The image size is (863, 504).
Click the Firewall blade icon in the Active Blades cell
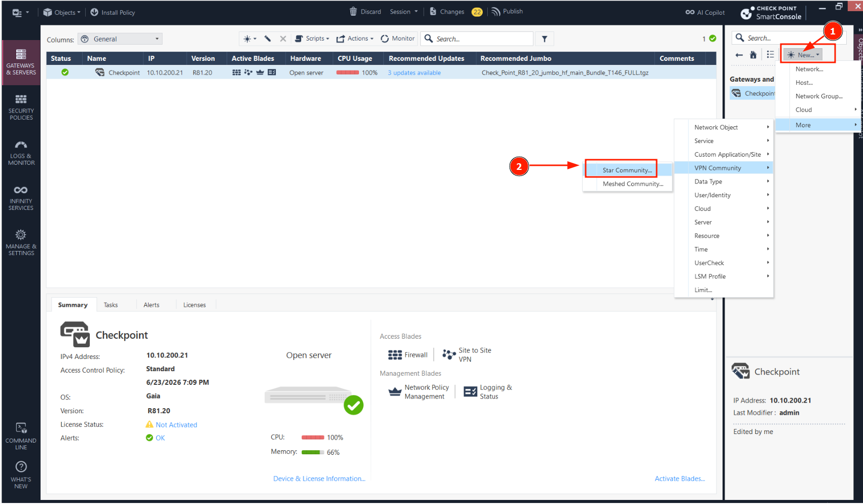coord(236,73)
